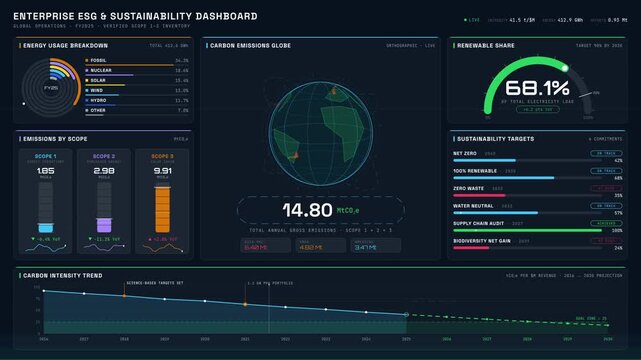Click the Scope 2 value 2.98

click(x=104, y=171)
